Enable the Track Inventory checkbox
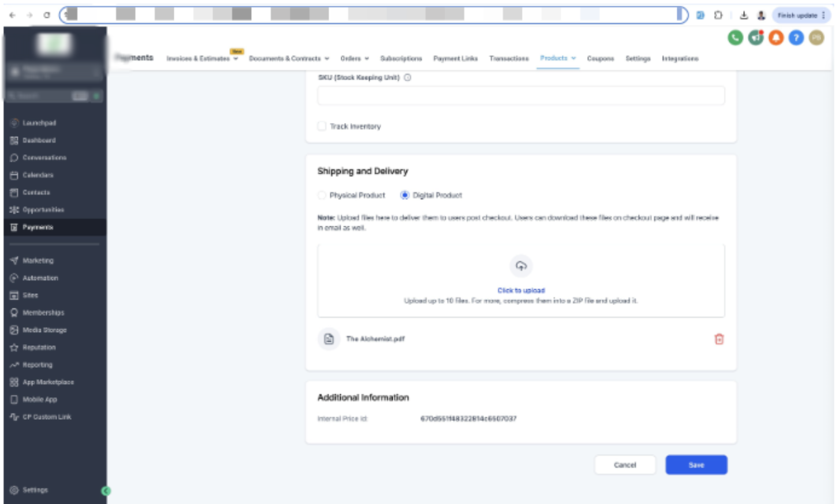Screen dimensions: 839x504 (x=322, y=126)
